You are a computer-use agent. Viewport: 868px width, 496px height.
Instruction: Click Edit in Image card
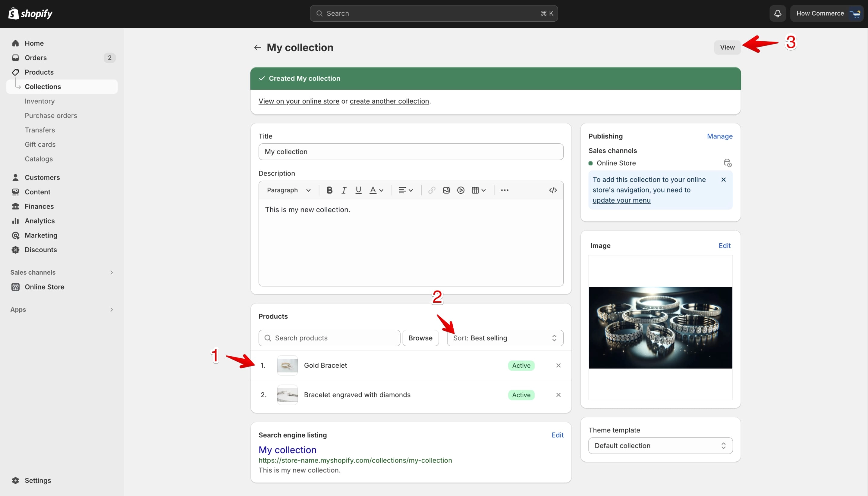725,246
